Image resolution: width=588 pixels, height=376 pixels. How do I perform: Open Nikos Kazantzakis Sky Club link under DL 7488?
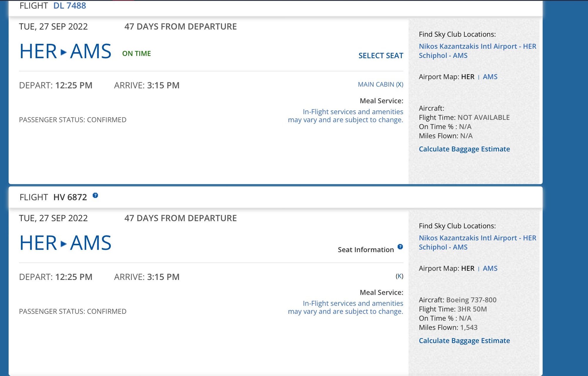[477, 46]
